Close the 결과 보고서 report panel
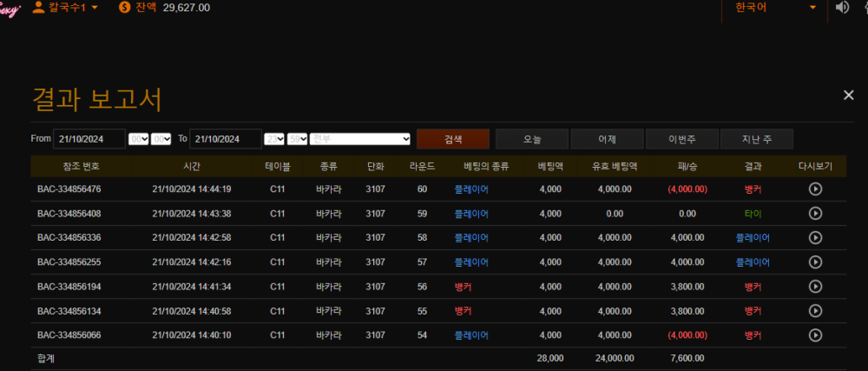868x371 pixels. pos(848,95)
